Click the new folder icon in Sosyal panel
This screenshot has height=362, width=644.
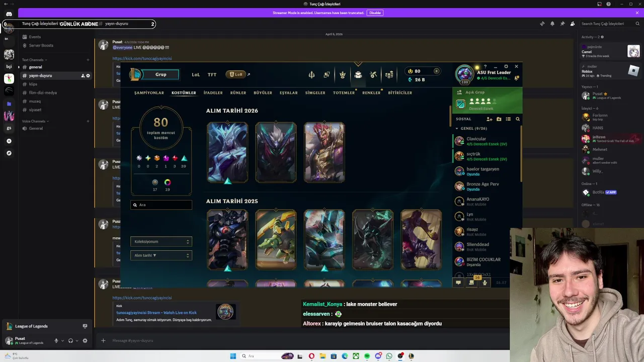tap(499, 119)
